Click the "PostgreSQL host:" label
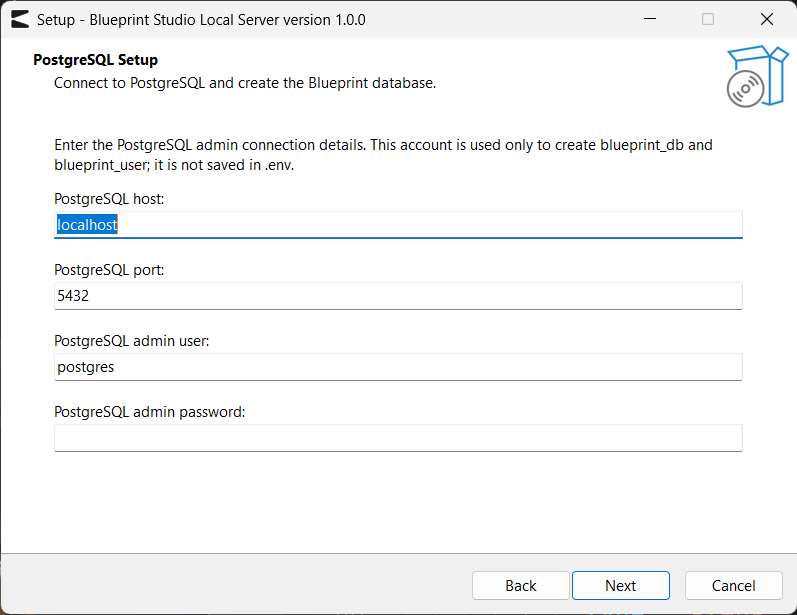797x615 pixels. click(109, 199)
